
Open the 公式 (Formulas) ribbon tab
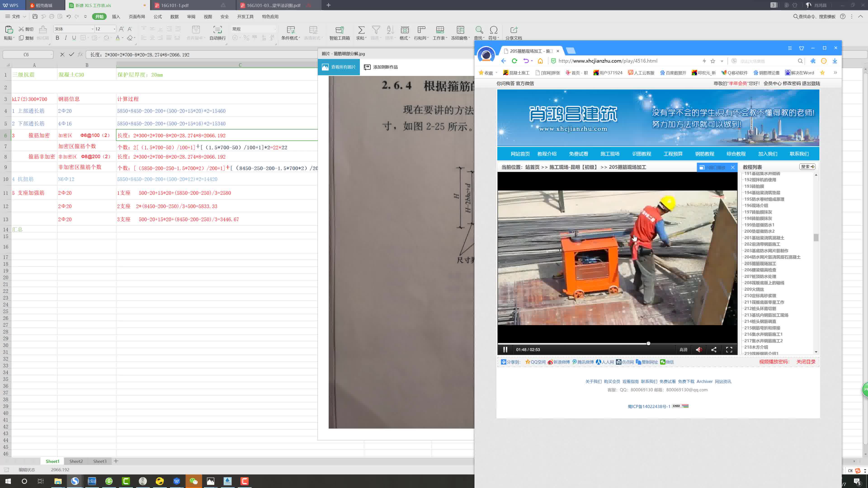pyautogui.click(x=157, y=16)
